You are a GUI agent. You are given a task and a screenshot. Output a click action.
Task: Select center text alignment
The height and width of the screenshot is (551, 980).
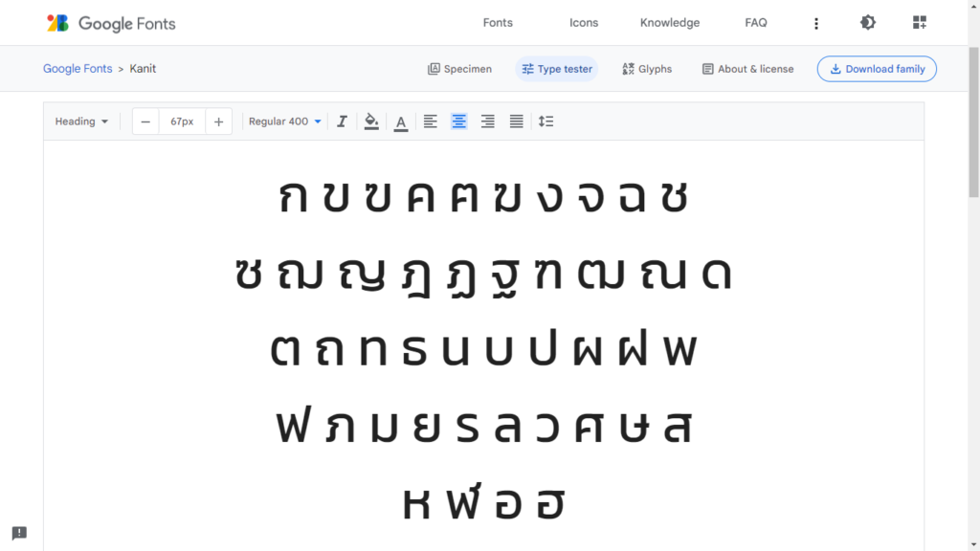click(x=459, y=121)
